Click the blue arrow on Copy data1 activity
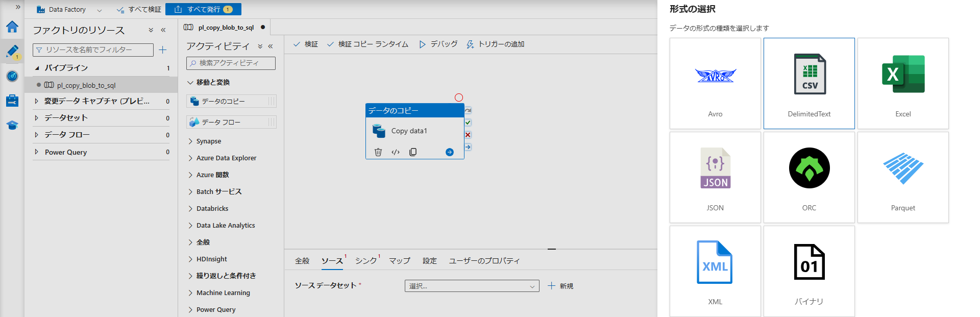 pyautogui.click(x=449, y=152)
